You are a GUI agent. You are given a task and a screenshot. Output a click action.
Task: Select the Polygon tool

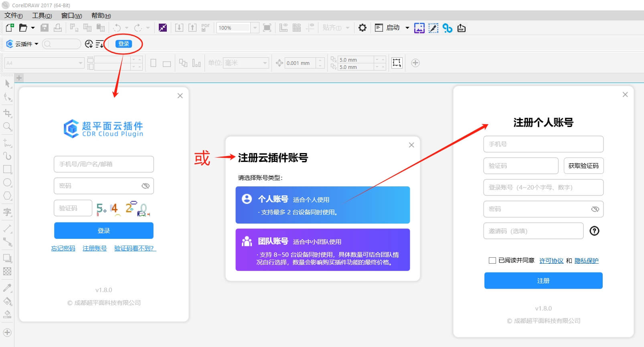pyautogui.click(x=7, y=196)
